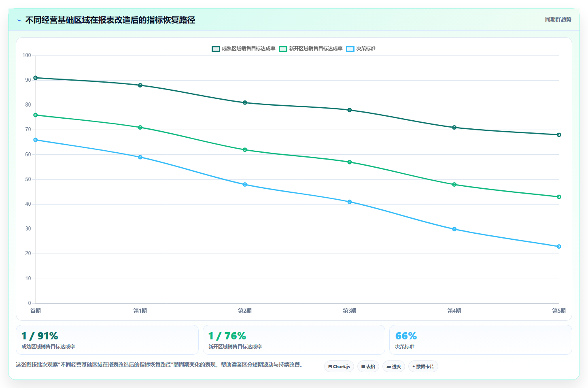Pick the 新开区域 data point at 第2期
This screenshot has width=588, height=388.
245,150
